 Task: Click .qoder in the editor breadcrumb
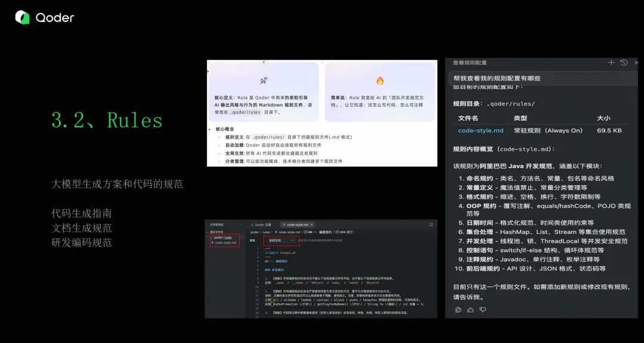pos(254,232)
